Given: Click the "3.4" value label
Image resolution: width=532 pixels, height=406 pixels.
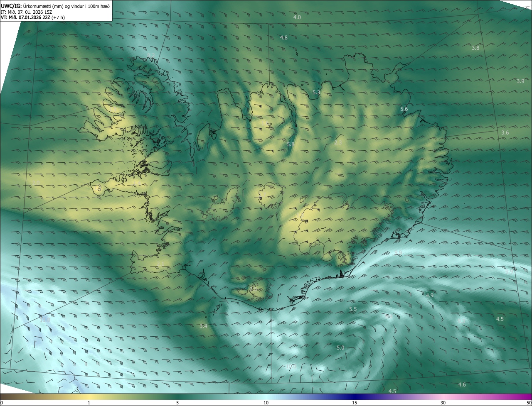Looking at the screenshot, I should 203,326.
